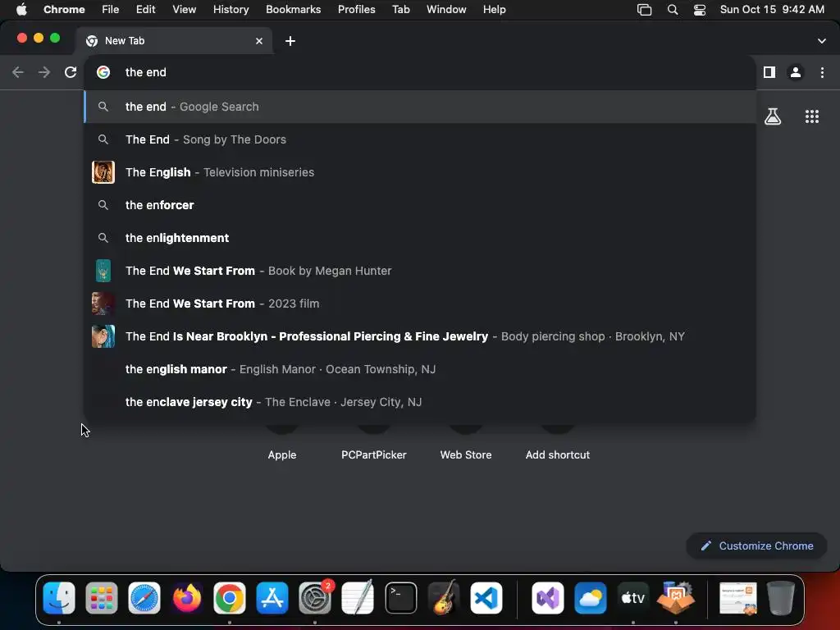Open the Chrome Labs flask icon
Image resolution: width=840 pixels, height=630 pixels.
pos(773,116)
